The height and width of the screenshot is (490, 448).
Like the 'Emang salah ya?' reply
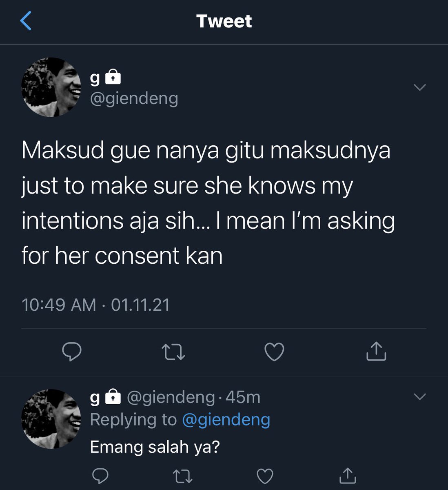click(264, 476)
